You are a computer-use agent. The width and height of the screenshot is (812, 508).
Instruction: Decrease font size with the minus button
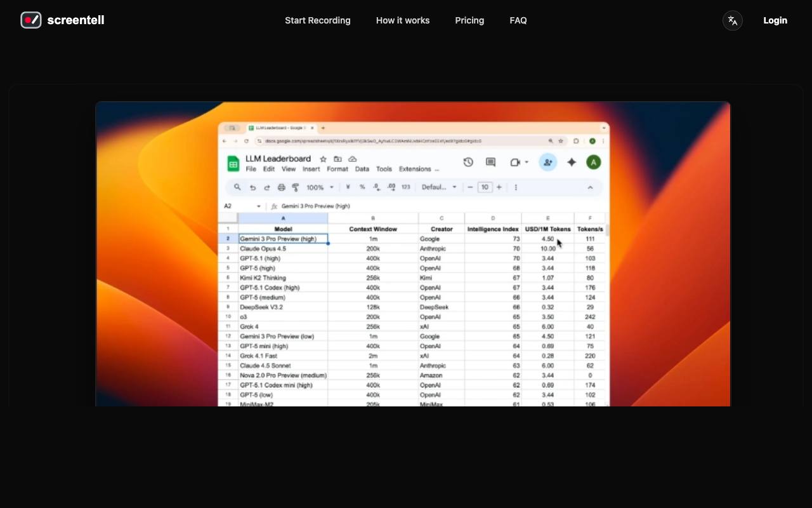[x=470, y=187]
